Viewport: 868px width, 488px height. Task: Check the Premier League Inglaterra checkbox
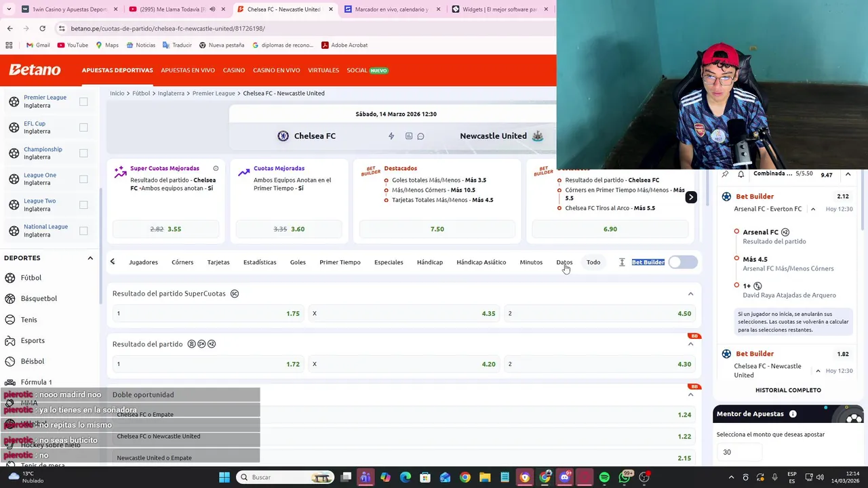83,102
